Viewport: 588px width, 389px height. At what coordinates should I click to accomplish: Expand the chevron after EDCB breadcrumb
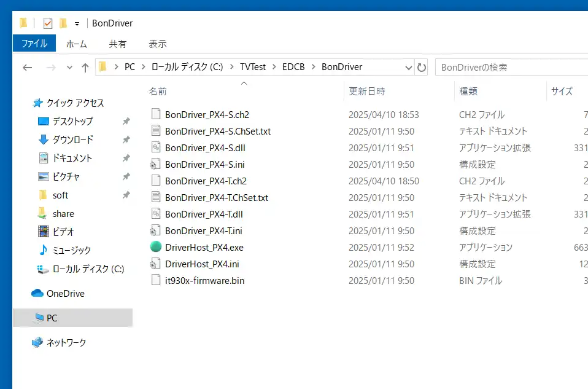313,67
